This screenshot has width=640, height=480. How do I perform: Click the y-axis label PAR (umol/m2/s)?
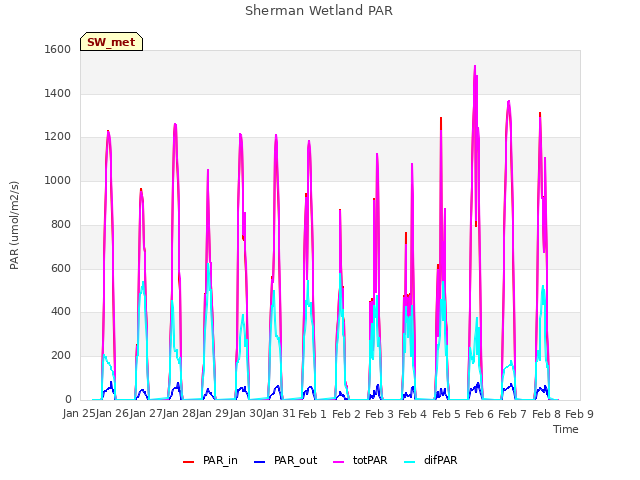click(x=14, y=225)
